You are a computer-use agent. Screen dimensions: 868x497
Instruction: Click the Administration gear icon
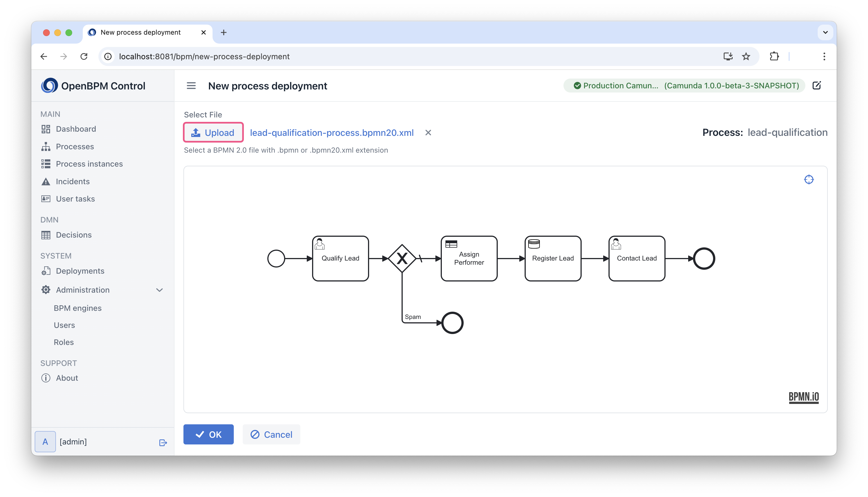(x=46, y=290)
